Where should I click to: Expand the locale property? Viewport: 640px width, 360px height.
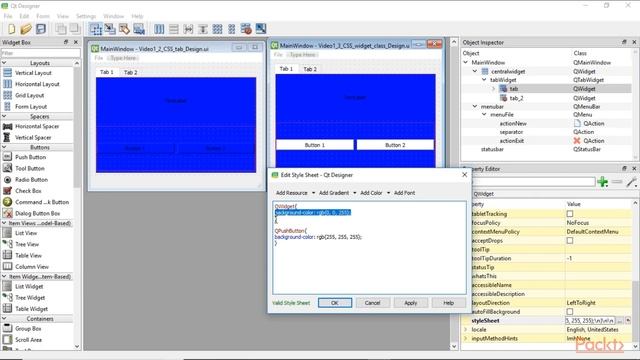466,330
